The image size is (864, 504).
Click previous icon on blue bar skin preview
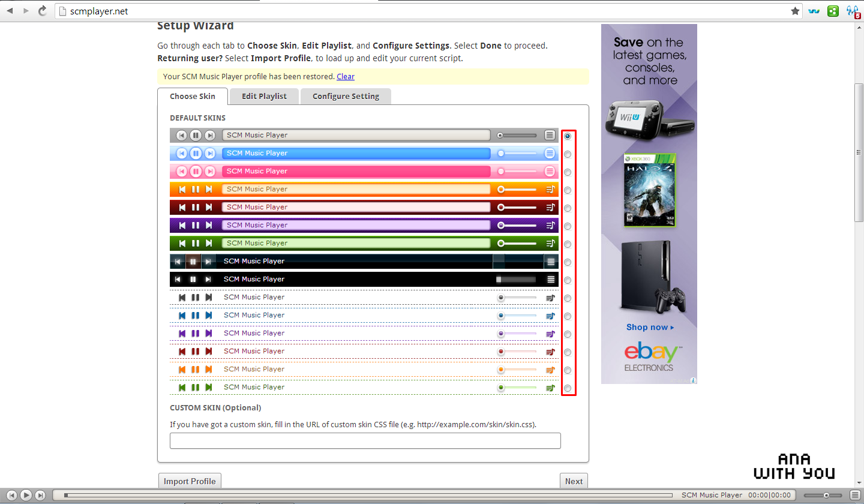(181, 153)
